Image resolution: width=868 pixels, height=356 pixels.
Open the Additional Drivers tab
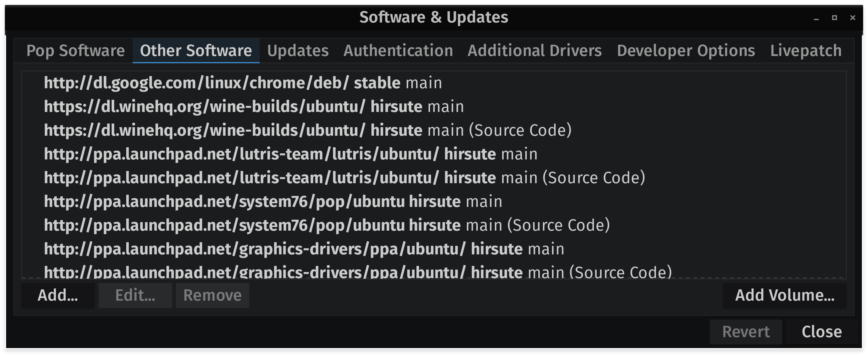[x=534, y=51]
